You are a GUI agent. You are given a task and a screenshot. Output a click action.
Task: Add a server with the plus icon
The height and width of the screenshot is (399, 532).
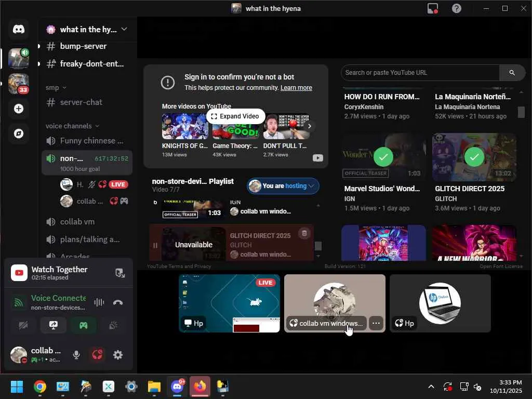pos(19,109)
